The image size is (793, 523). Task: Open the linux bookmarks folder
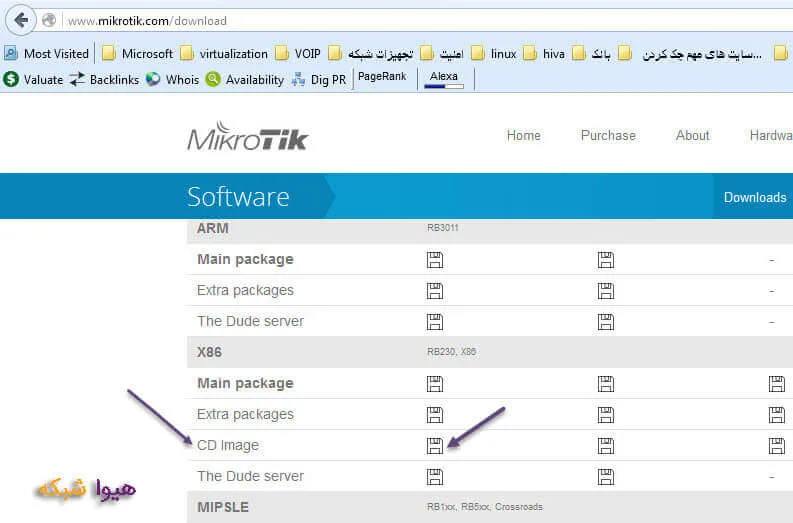494,54
